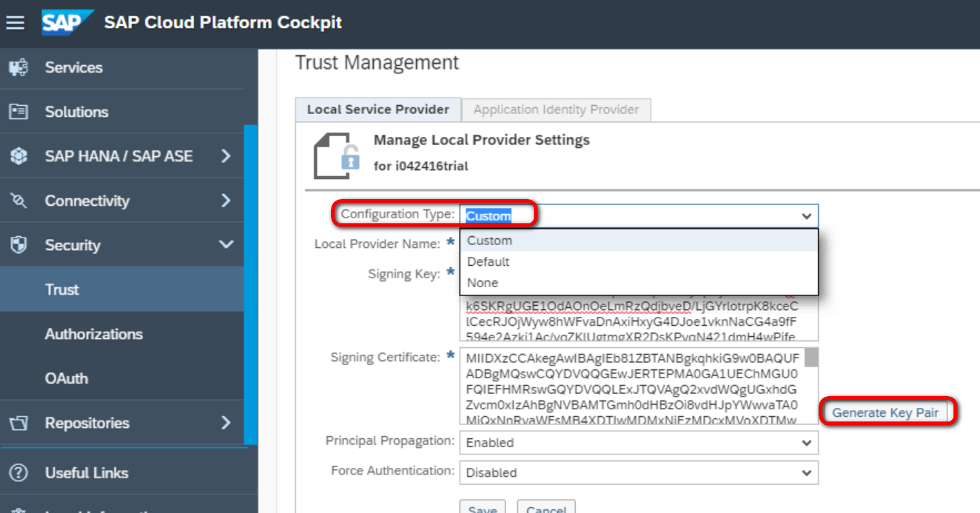Click the hamburger menu icon

[x=16, y=22]
